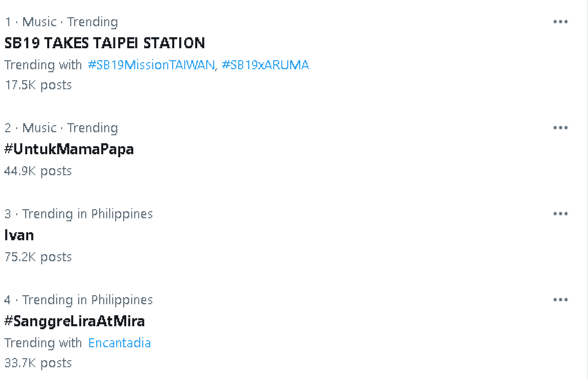Select the #UntukMamaPapa trending title
This screenshot has height=380, width=588.
[69, 149]
